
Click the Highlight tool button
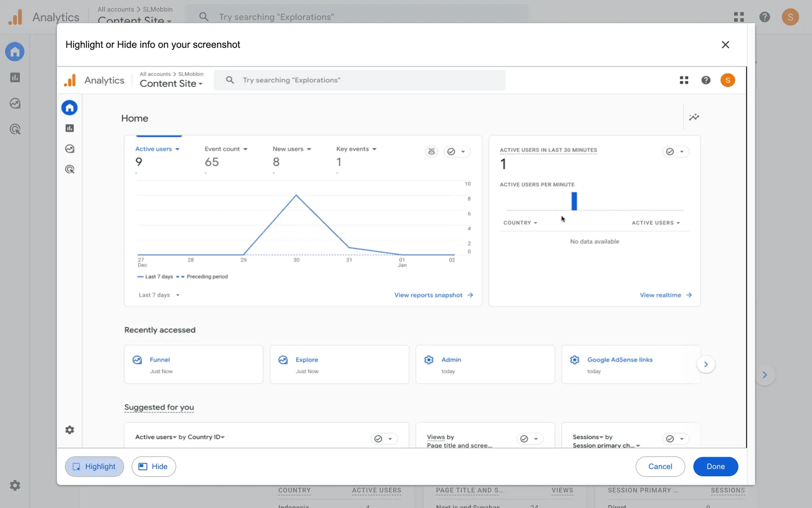point(94,467)
